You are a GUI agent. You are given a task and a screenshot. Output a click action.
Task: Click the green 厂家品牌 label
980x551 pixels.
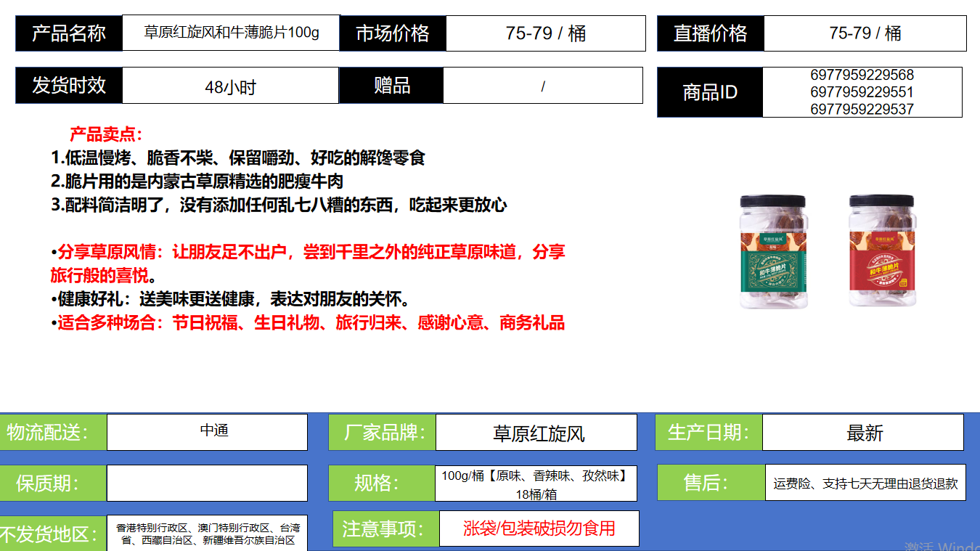click(382, 433)
